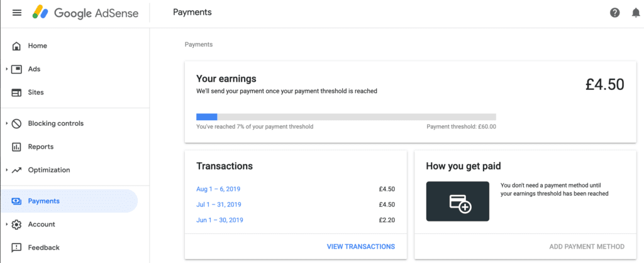Screen dimensions: 644x263
Task: Click the Reports chart icon
Action: [16, 147]
